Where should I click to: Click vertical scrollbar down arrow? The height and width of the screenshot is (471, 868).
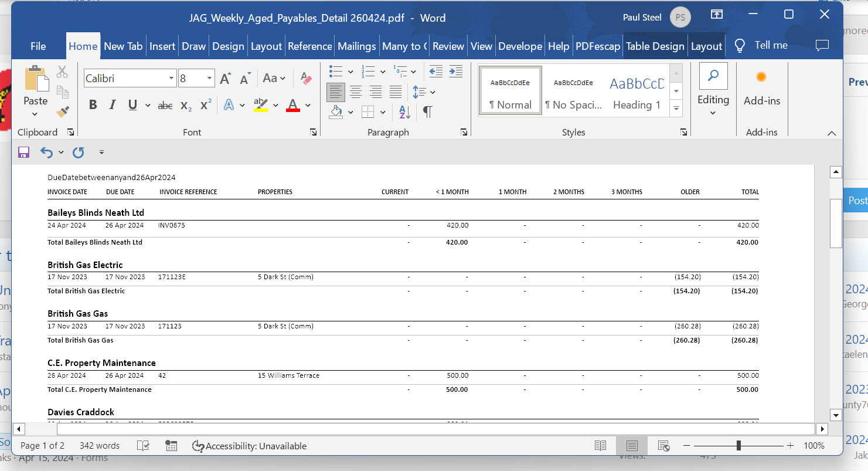pyautogui.click(x=836, y=415)
